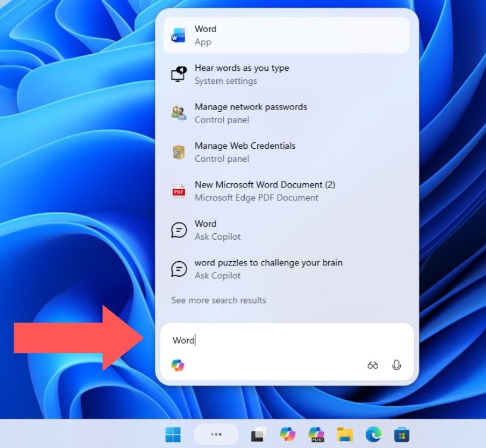
Task: Open the Word app icon
Action: click(x=177, y=34)
